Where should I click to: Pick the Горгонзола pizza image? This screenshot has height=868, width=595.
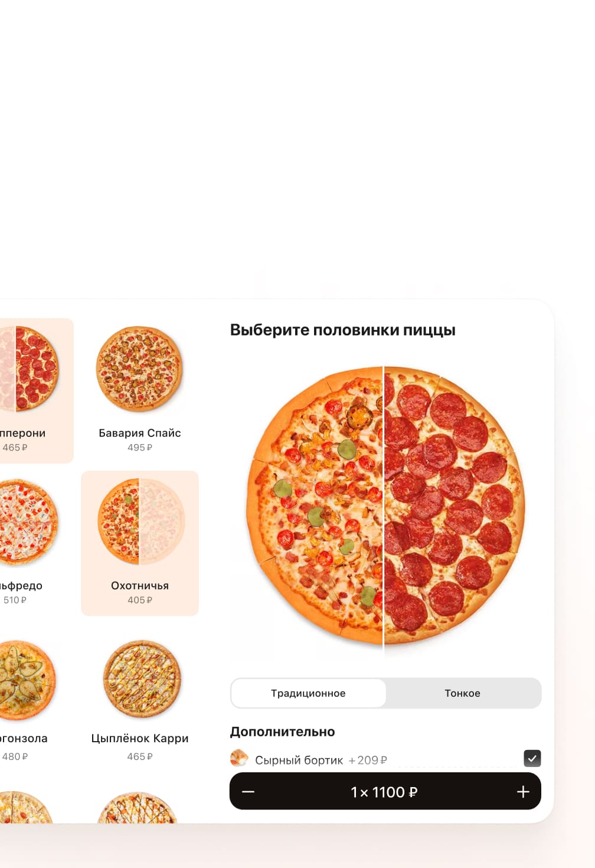click(27, 680)
